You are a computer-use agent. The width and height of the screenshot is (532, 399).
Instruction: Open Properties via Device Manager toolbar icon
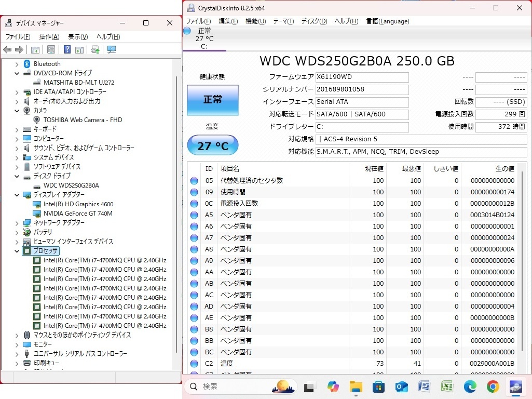click(x=51, y=50)
